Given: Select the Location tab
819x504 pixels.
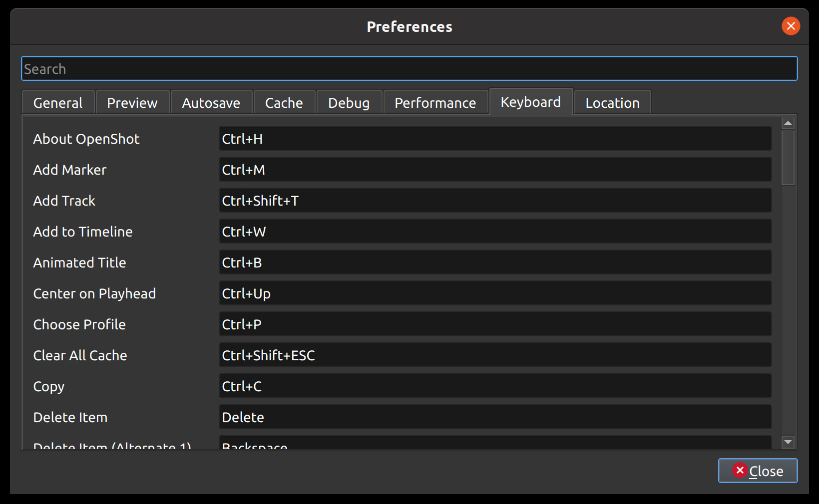Looking at the screenshot, I should point(612,102).
